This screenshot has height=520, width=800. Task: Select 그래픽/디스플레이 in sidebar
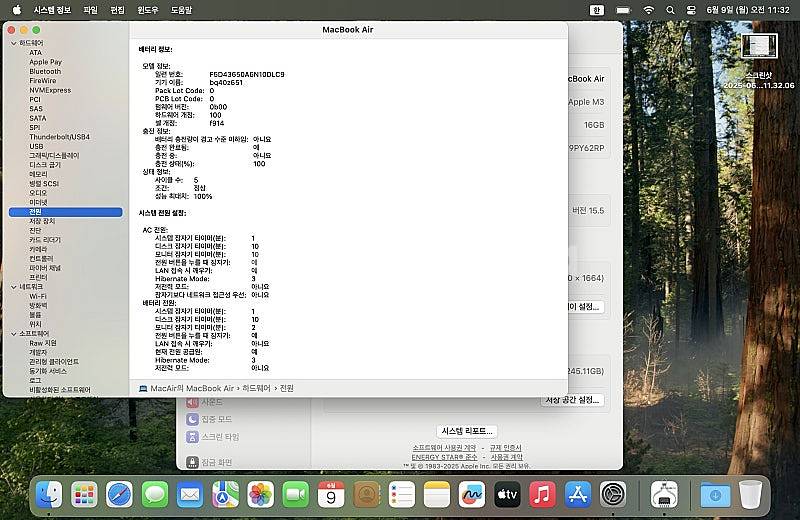(54, 156)
